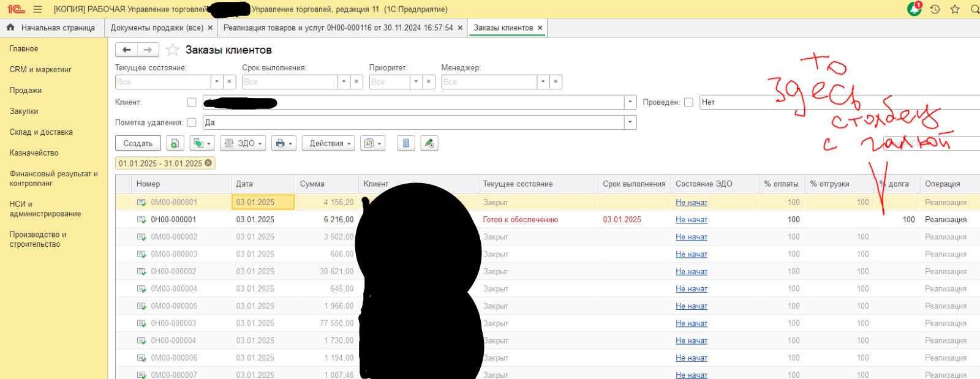
Task: Open the history clock icon
Action: tap(935, 9)
